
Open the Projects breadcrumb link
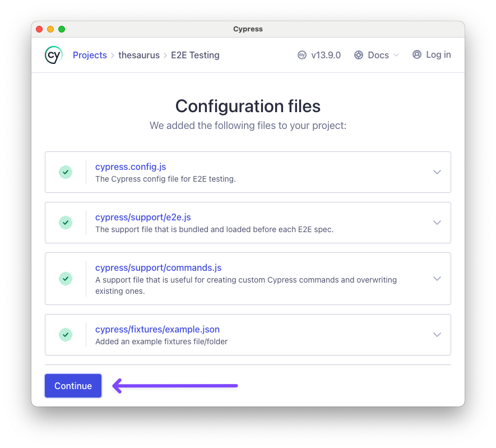(90, 55)
